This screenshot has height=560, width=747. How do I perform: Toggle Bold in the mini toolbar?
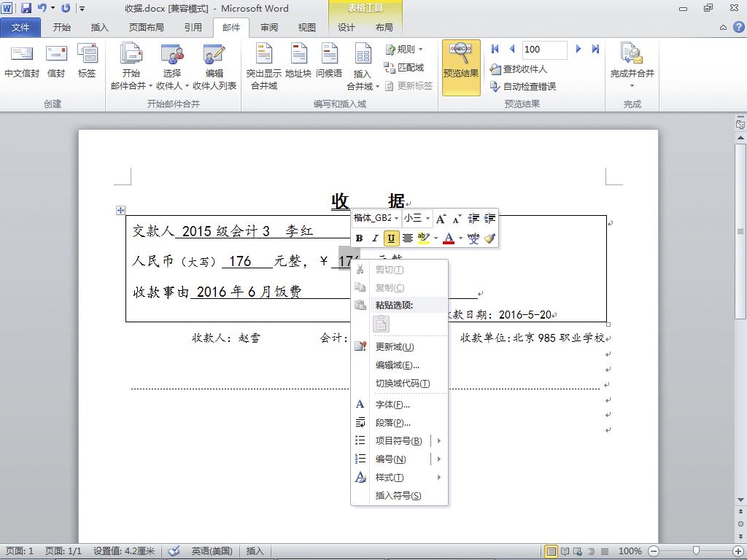pyautogui.click(x=359, y=238)
